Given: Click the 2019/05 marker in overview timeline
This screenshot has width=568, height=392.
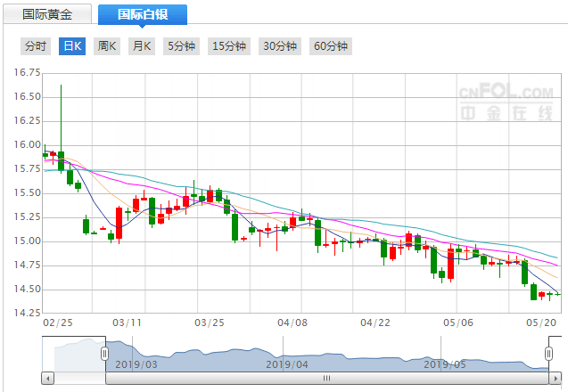Looking at the screenshot, I should [x=443, y=363].
